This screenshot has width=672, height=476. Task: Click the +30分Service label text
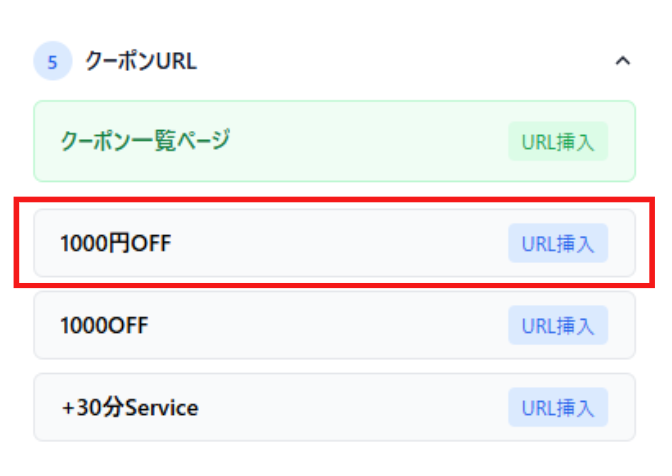pyautogui.click(x=129, y=407)
